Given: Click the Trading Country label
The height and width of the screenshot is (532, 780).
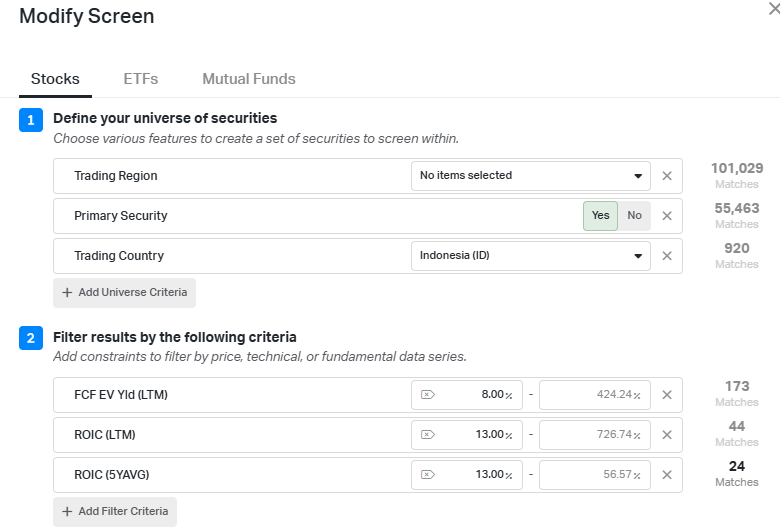Looking at the screenshot, I should pyautogui.click(x=119, y=256).
